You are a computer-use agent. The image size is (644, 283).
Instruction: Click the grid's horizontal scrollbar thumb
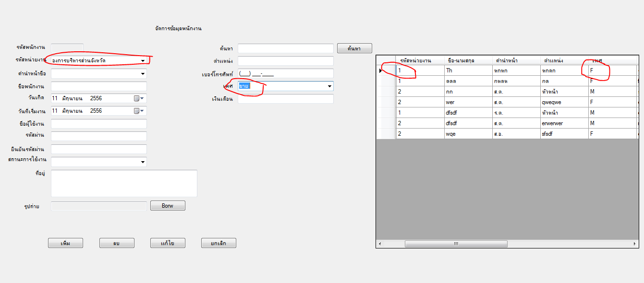pos(456,244)
